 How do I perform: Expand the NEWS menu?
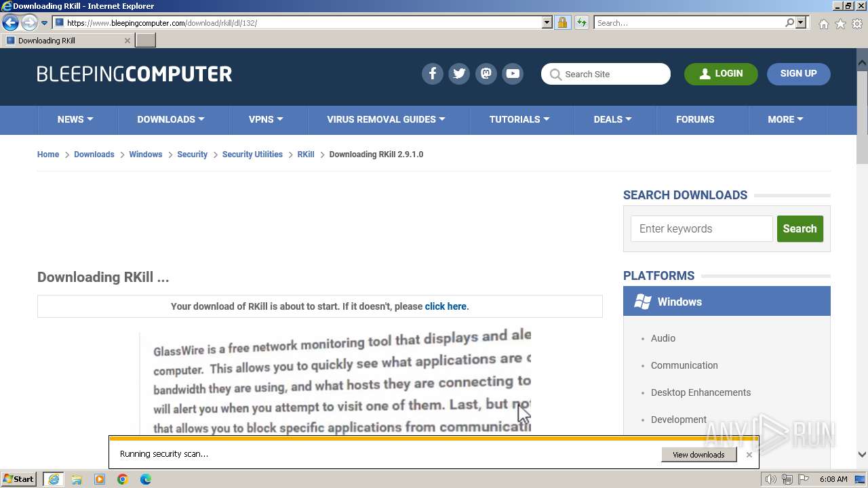pyautogui.click(x=75, y=119)
